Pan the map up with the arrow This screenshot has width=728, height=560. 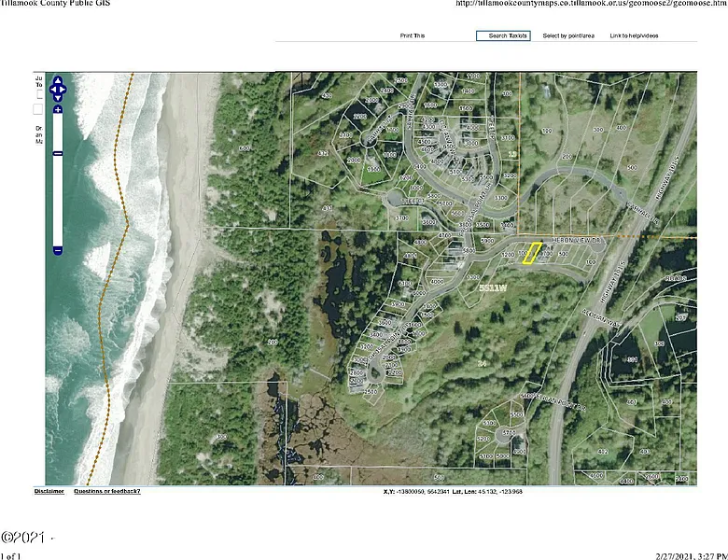tap(58, 81)
